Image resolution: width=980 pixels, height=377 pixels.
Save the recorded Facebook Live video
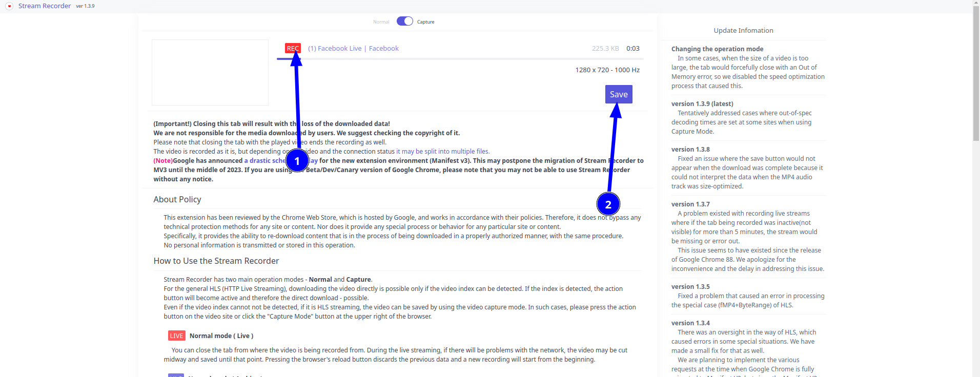click(x=619, y=94)
